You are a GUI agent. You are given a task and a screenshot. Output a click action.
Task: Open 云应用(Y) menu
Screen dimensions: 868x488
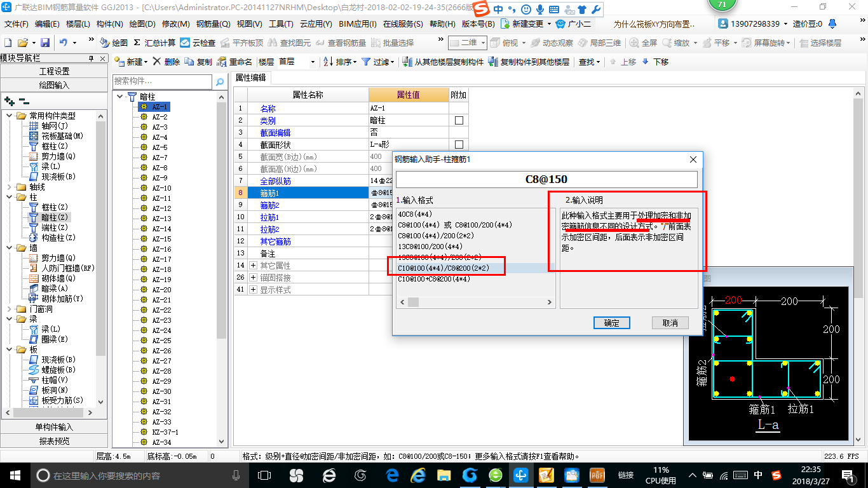click(316, 24)
